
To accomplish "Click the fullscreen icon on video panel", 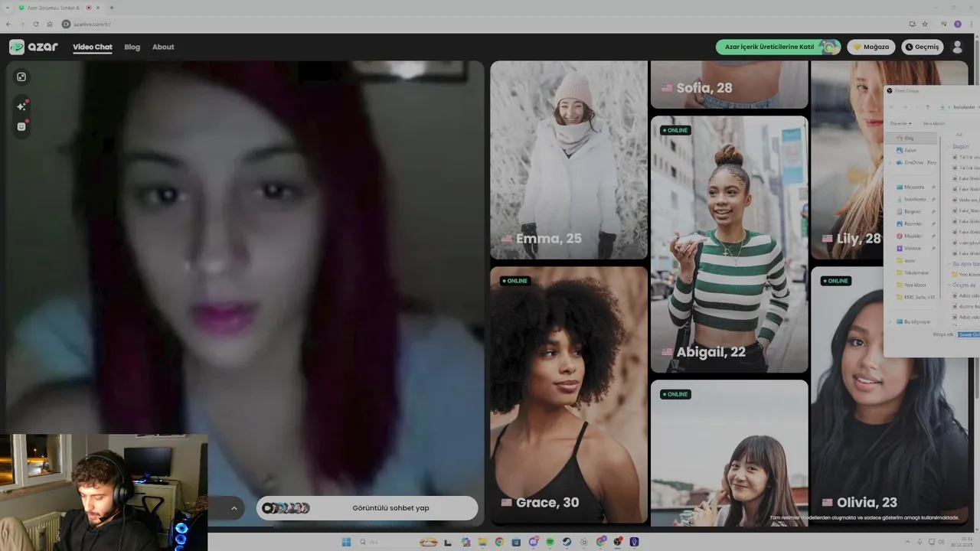I will click(x=21, y=77).
